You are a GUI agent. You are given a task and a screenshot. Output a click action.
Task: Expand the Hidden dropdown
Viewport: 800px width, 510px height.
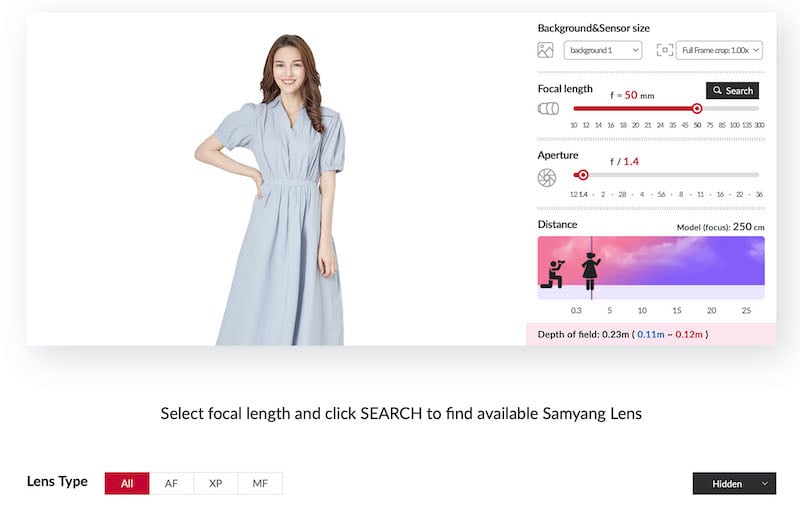(734, 483)
